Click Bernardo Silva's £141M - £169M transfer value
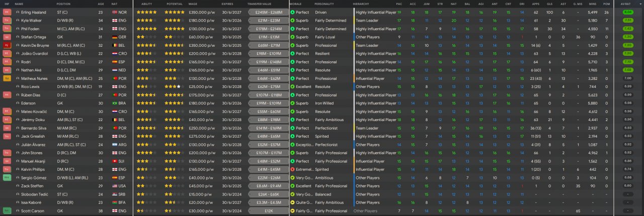 pos(269,128)
